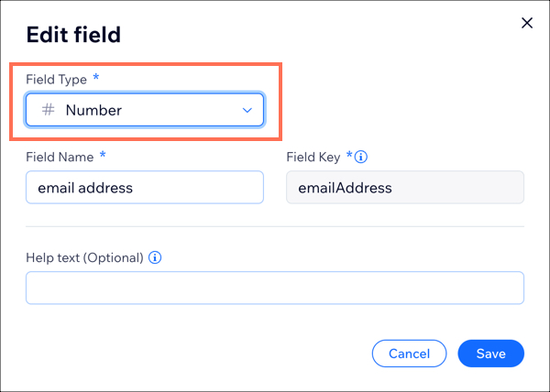The height and width of the screenshot is (392, 550).
Task: Click the Help text (Optional) label
Action: point(84,258)
